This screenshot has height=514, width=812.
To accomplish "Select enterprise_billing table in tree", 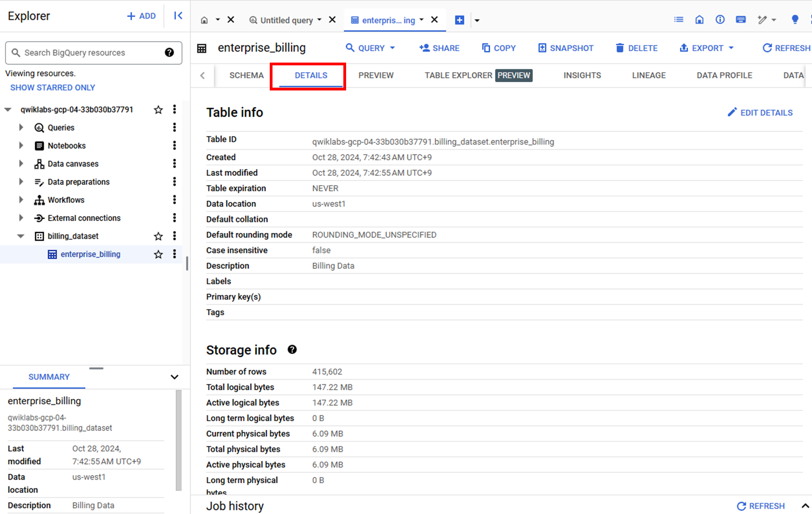I will coord(91,254).
